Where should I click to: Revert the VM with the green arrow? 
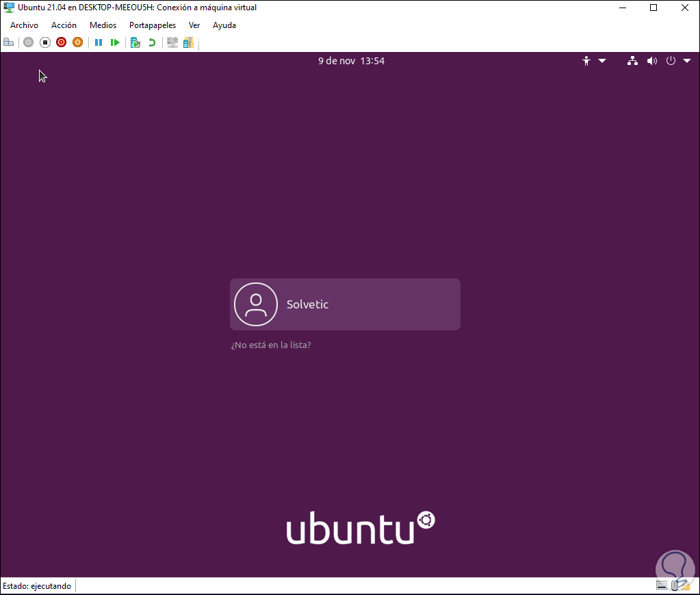(152, 42)
